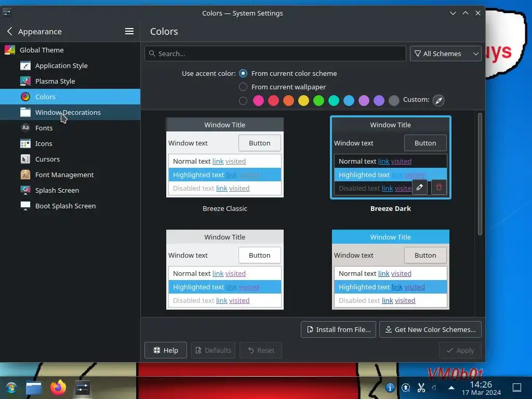
Task: Pick the gray accent color swatch
Action: [x=394, y=101]
